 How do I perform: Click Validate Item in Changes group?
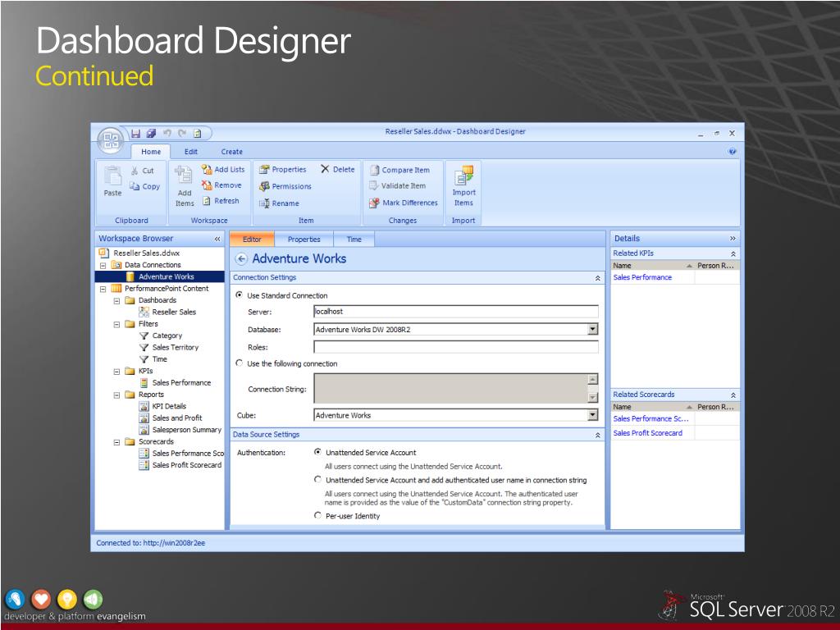(x=398, y=186)
